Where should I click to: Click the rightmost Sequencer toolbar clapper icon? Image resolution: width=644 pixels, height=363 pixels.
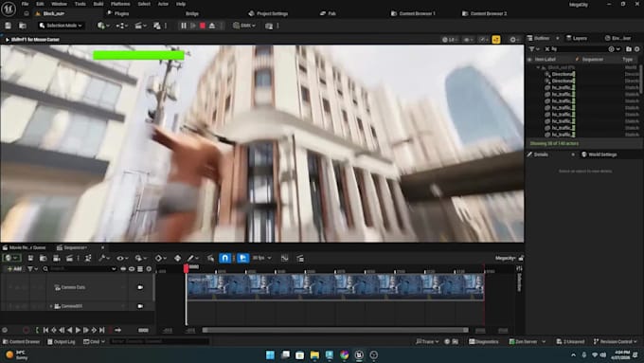(300, 258)
